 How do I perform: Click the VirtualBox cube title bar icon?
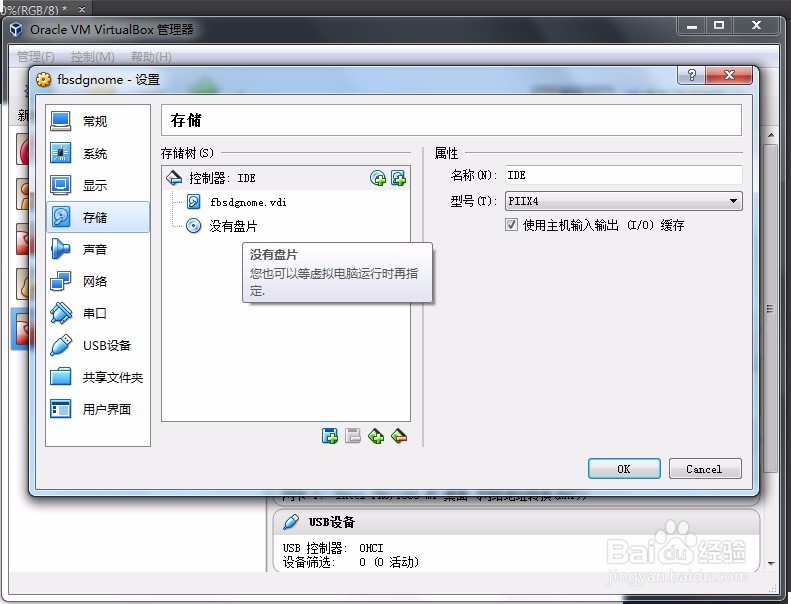click(16, 29)
